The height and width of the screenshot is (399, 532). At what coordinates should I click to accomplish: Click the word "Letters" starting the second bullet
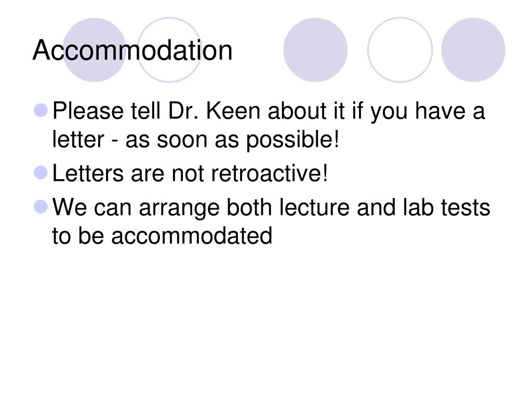click(88, 173)
